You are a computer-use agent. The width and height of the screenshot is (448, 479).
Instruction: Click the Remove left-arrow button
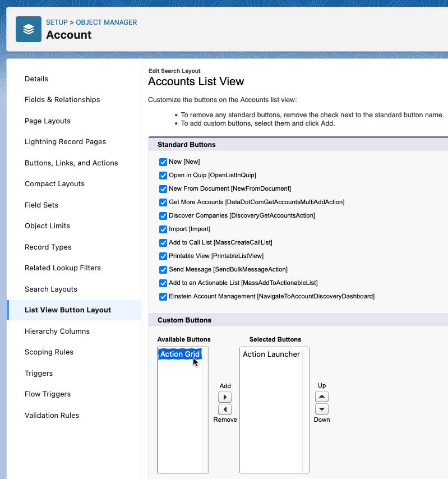coord(225,409)
